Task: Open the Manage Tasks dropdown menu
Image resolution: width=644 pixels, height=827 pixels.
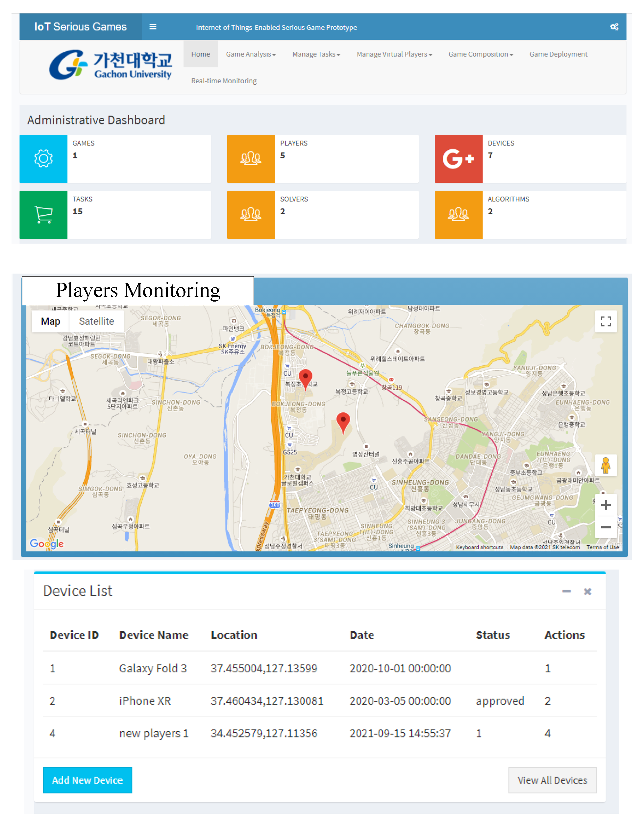Action: point(316,54)
